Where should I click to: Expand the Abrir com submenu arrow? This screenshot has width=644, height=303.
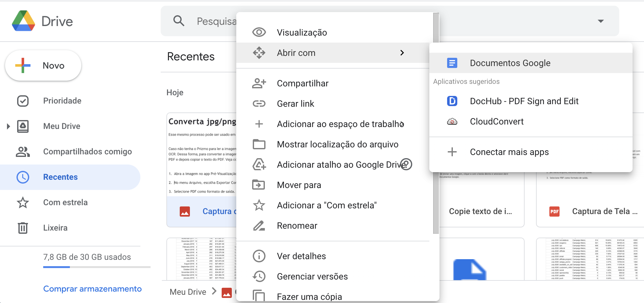(402, 53)
